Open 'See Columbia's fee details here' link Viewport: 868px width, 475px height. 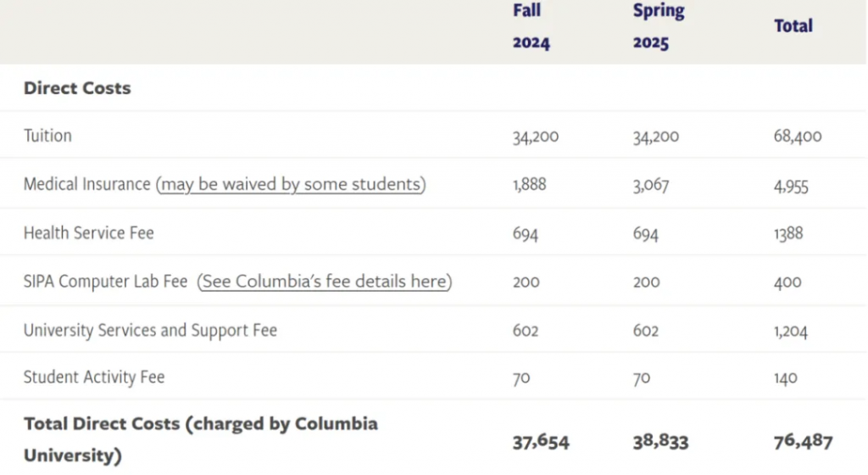click(325, 282)
